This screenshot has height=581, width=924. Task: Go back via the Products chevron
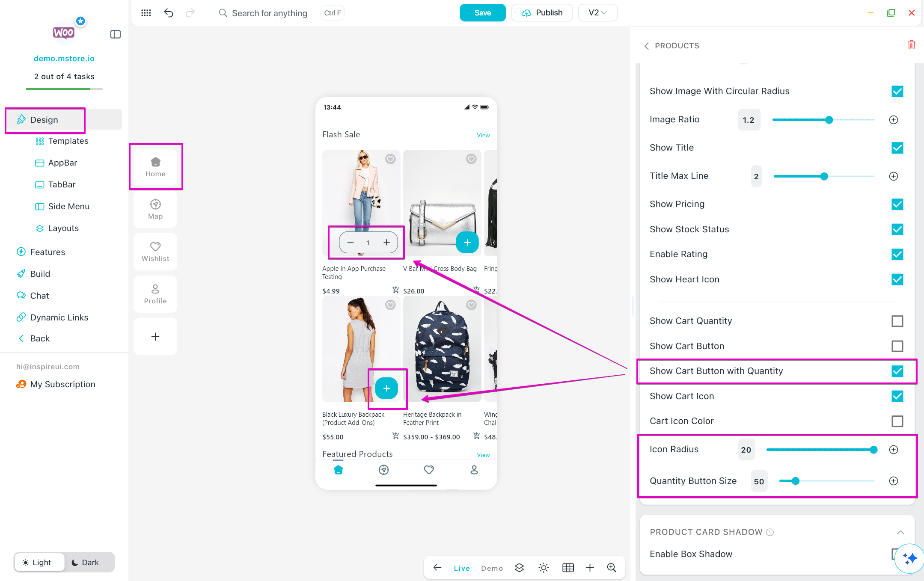coord(647,46)
